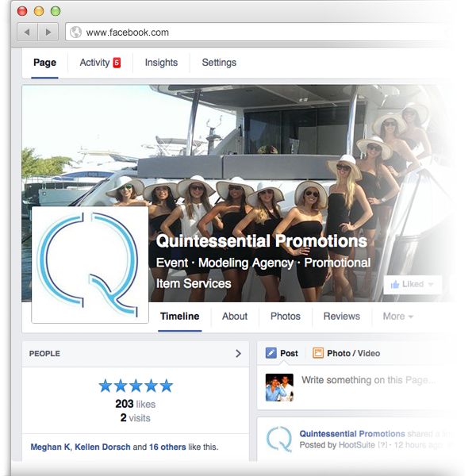
Task: Click the PEOPLE section heading
Action: click(x=44, y=354)
